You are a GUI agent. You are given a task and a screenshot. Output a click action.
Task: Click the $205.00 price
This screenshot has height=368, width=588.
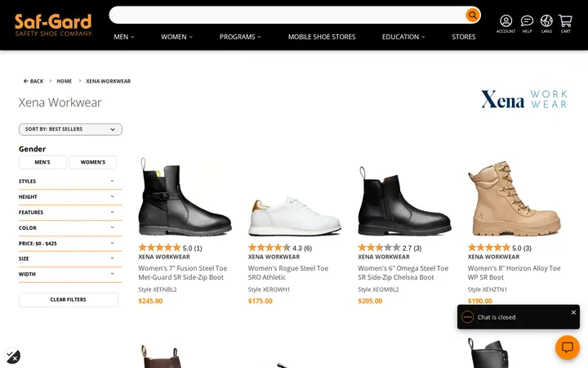click(370, 301)
